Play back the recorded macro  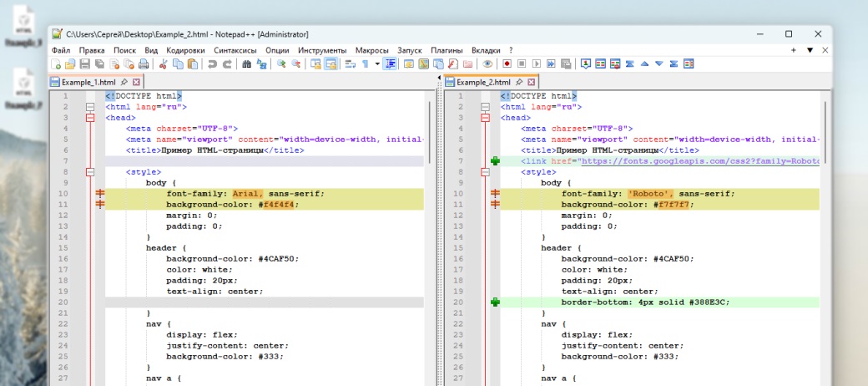click(x=537, y=63)
